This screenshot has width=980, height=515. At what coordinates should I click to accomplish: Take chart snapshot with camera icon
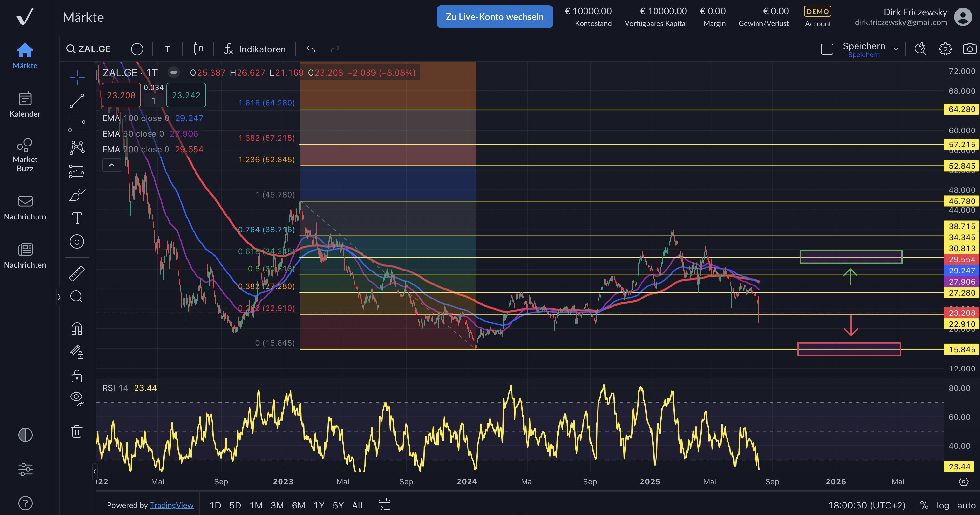969,49
